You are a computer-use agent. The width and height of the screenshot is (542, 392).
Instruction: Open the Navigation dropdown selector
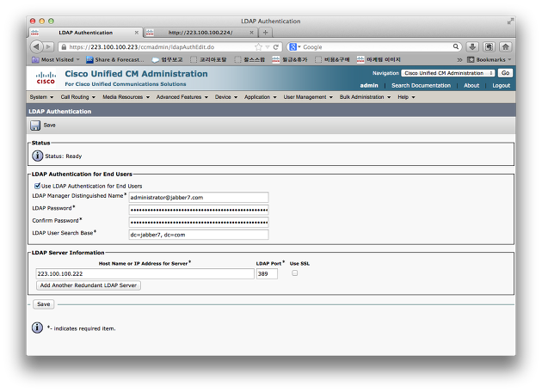pyautogui.click(x=448, y=73)
